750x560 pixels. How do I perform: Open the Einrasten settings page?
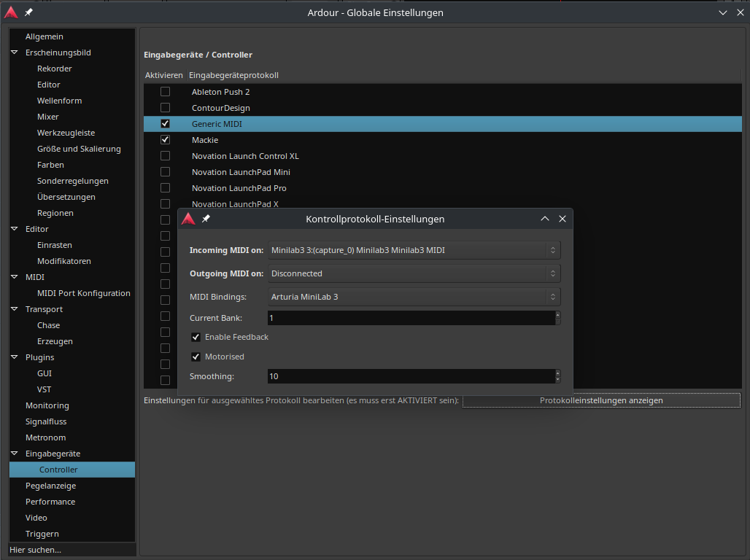(x=55, y=245)
